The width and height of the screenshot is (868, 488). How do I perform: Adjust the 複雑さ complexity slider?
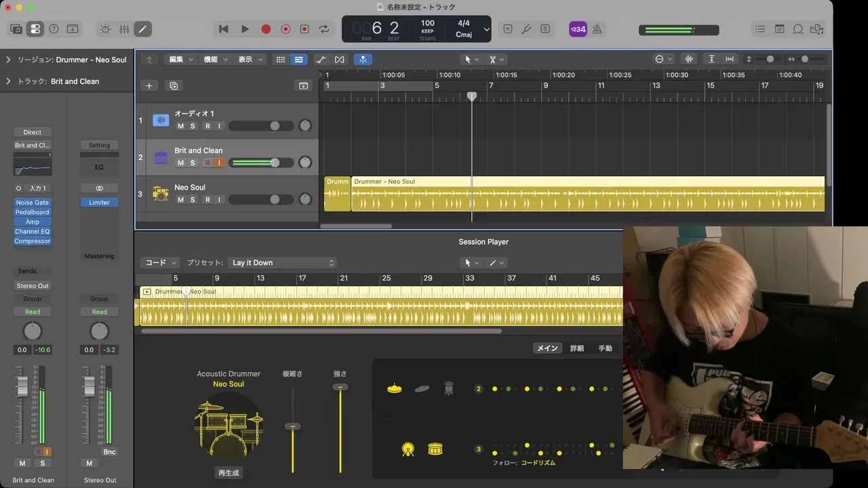click(x=293, y=427)
